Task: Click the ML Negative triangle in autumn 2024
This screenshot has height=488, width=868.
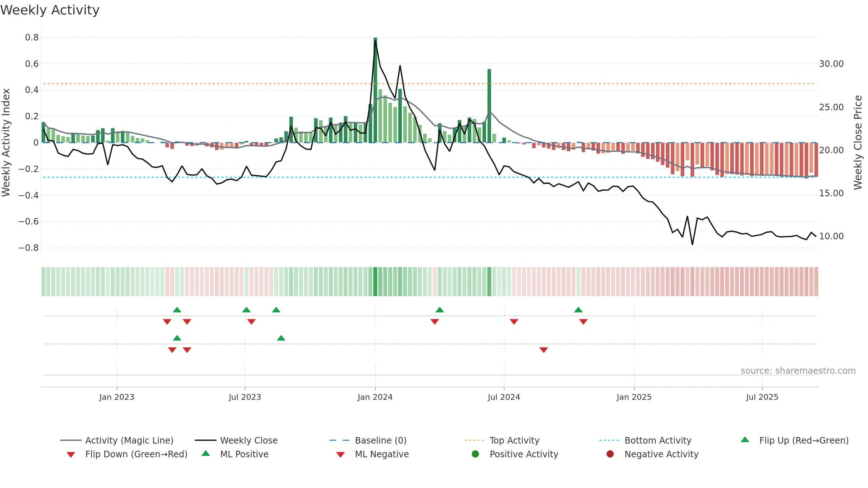Action: click(x=544, y=350)
